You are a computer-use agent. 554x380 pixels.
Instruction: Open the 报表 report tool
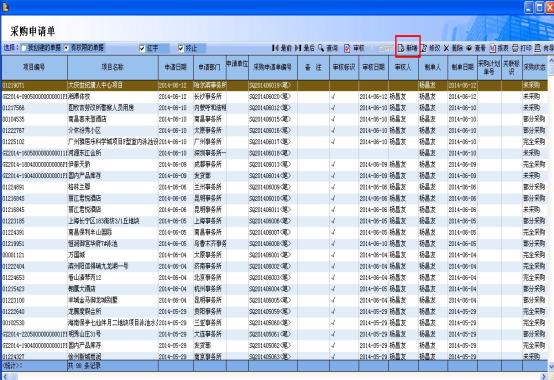pyautogui.click(x=499, y=48)
